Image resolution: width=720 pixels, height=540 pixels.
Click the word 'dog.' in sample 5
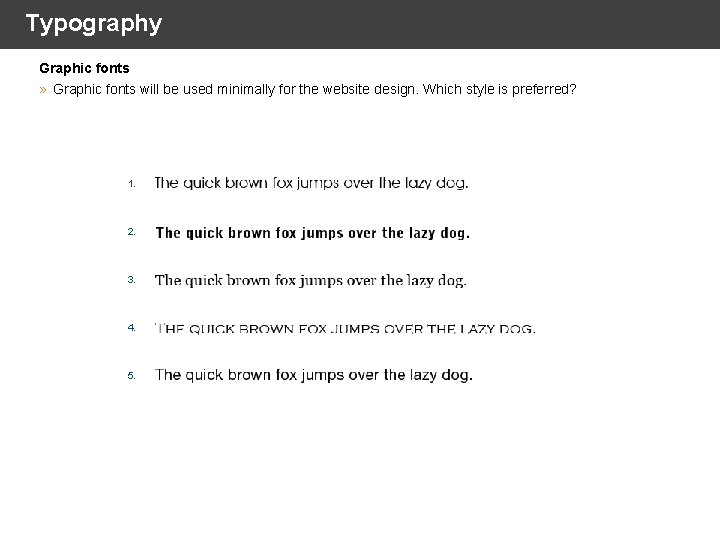point(457,376)
